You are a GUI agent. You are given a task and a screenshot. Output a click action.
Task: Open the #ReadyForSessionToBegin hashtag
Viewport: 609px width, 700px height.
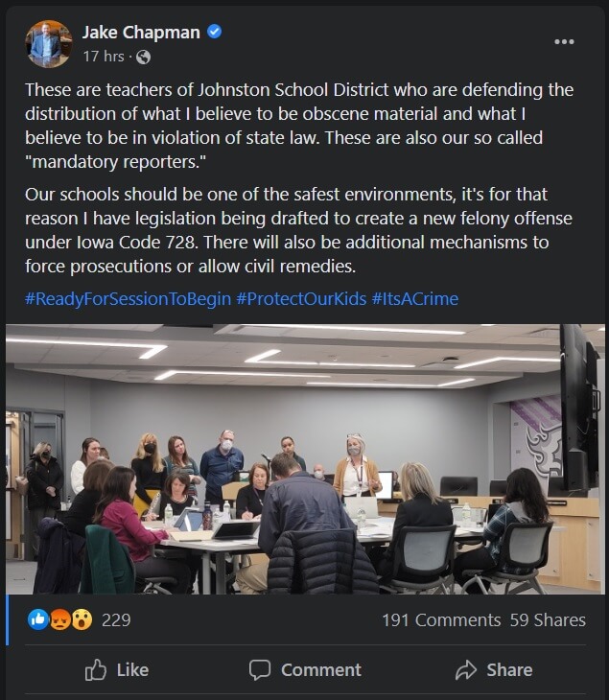coord(128,298)
